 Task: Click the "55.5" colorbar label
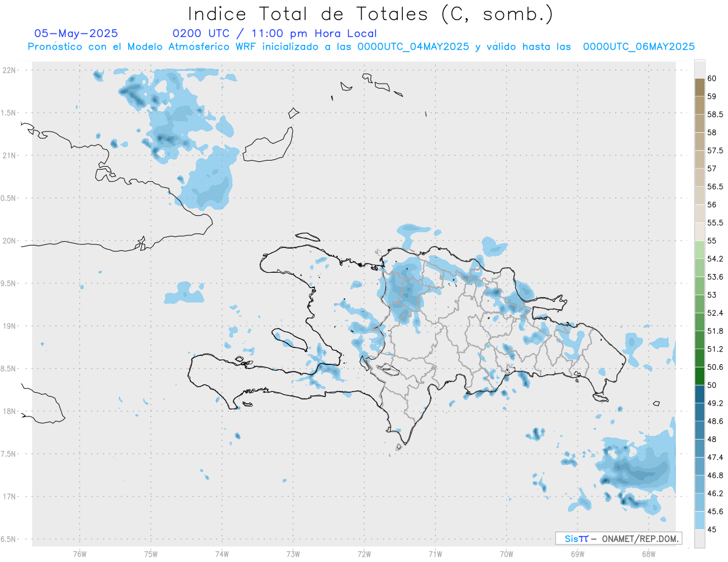click(715, 222)
